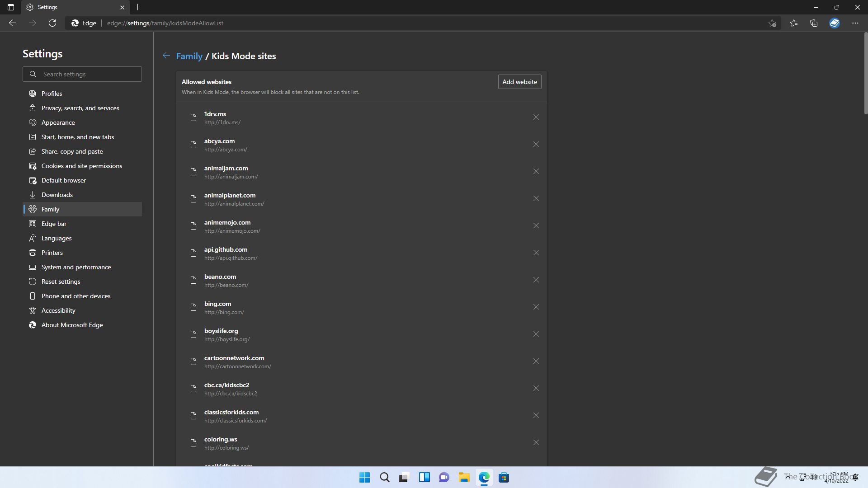Open Cookies and site permissions
Viewport: 868px width, 488px height.
point(82,166)
